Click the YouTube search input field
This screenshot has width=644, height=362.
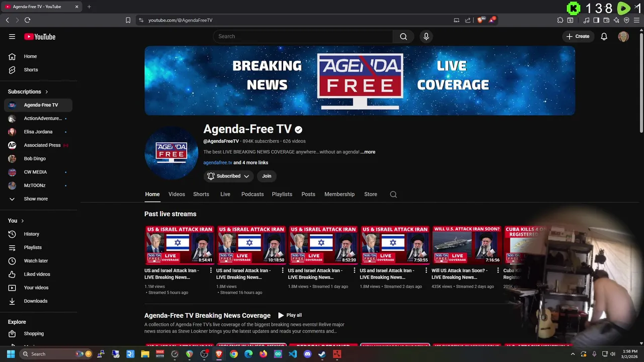(303, 36)
